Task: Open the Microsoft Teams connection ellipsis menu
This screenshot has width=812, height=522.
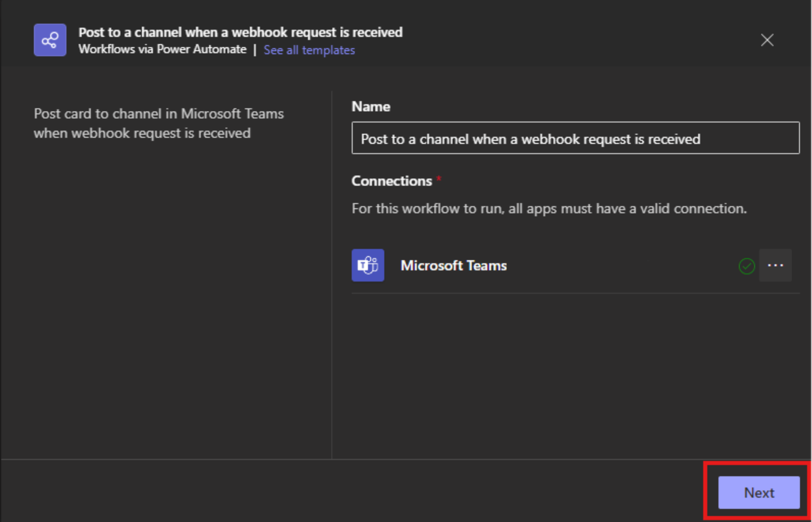Action: click(x=775, y=265)
